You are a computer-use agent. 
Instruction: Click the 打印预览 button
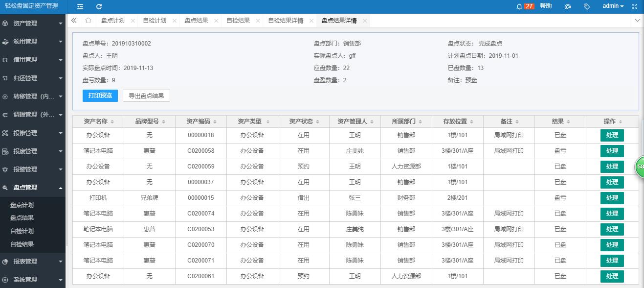(x=100, y=96)
